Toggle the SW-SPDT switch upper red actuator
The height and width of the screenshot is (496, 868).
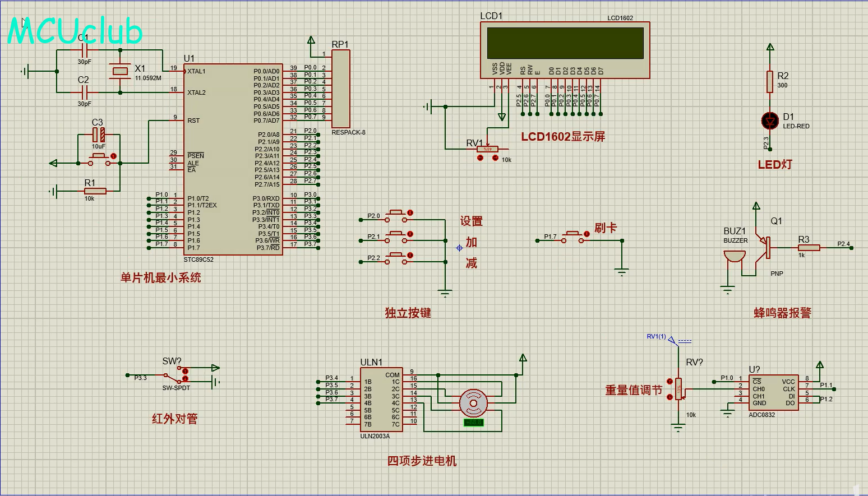[185, 371]
